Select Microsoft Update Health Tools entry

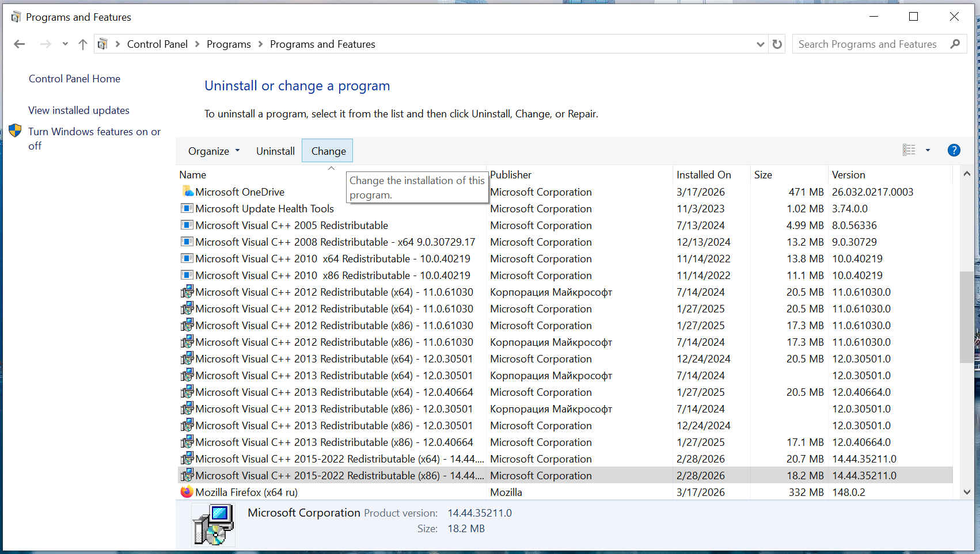click(564, 209)
